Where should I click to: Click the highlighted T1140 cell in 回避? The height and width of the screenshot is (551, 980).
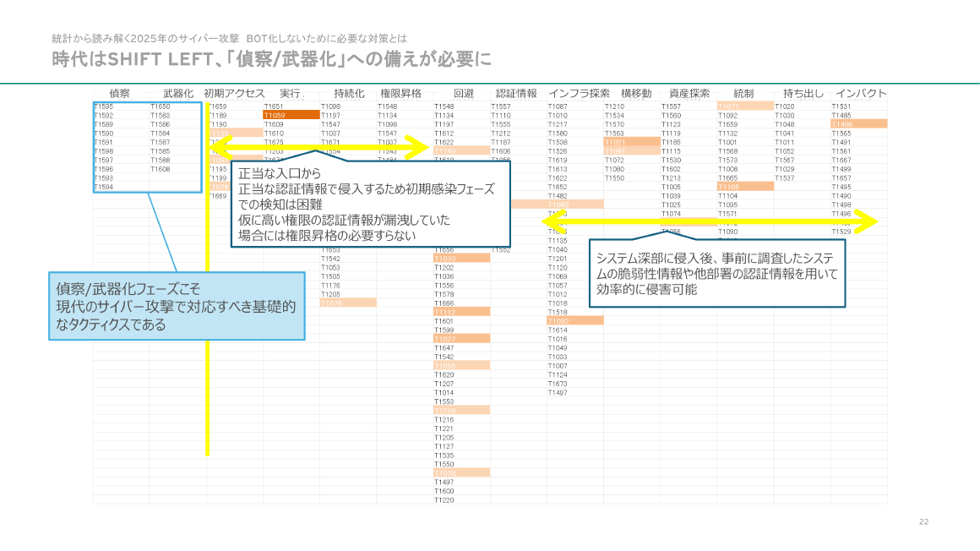pos(445,150)
